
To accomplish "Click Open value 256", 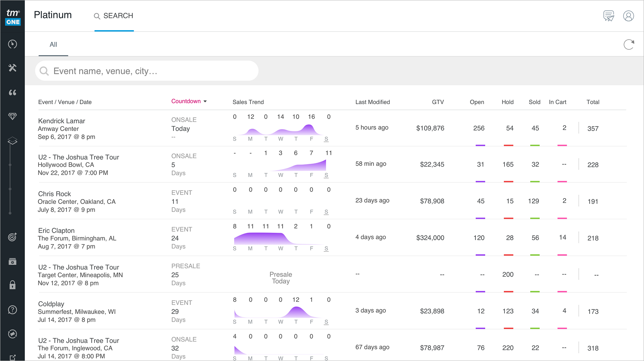I will [479, 128].
